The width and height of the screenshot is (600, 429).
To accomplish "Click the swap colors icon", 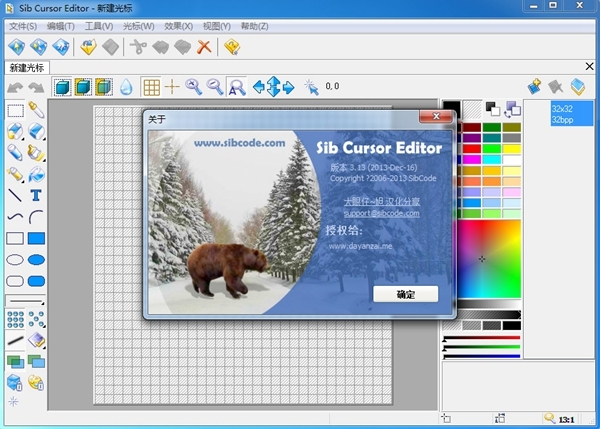I will click(512, 109).
